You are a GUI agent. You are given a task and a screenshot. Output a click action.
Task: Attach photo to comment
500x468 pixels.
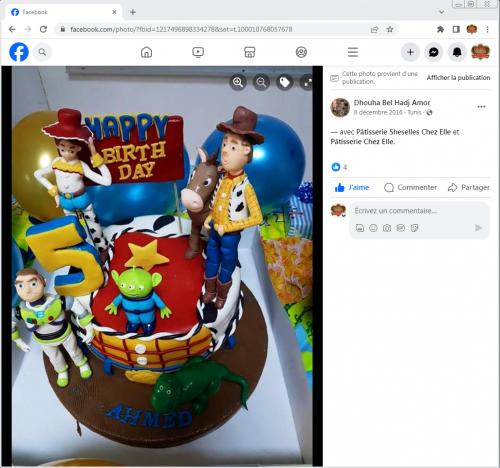(x=387, y=228)
